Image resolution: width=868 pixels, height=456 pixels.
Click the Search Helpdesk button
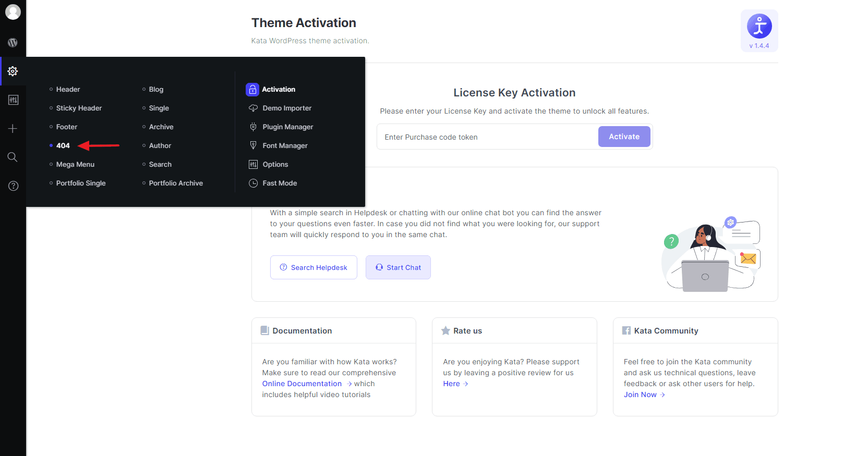click(314, 267)
